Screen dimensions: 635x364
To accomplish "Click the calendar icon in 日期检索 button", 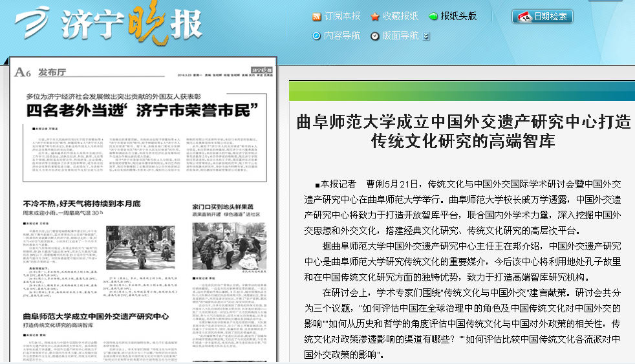I will click(524, 16).
